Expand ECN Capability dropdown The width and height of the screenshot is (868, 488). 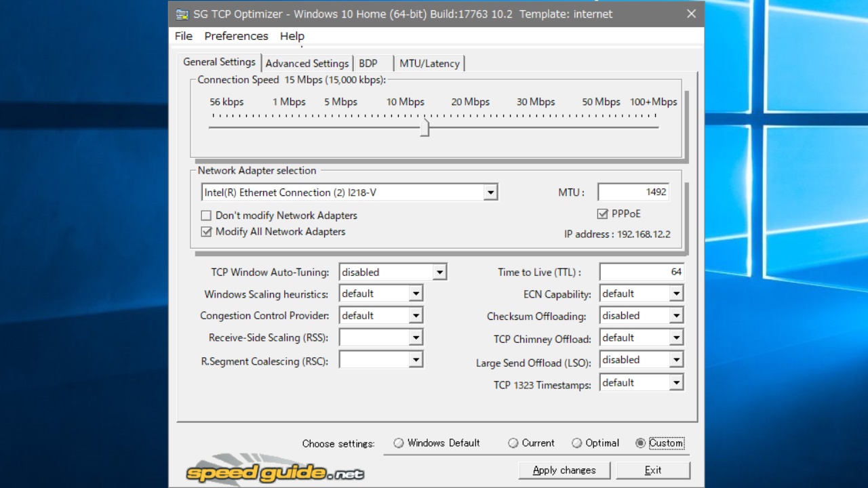pyautogui.click(x=676, y=293)
